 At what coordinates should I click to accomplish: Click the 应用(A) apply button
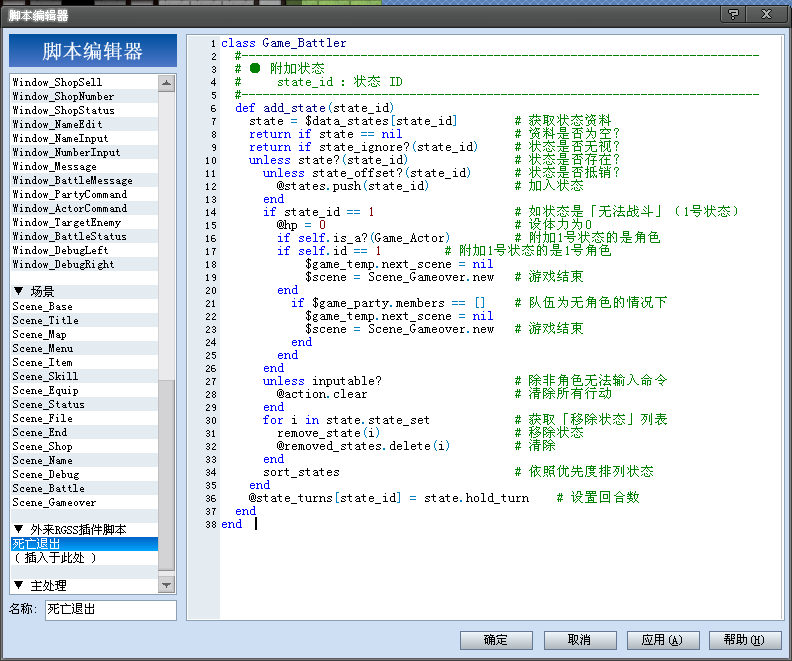[x=663, y=640]
